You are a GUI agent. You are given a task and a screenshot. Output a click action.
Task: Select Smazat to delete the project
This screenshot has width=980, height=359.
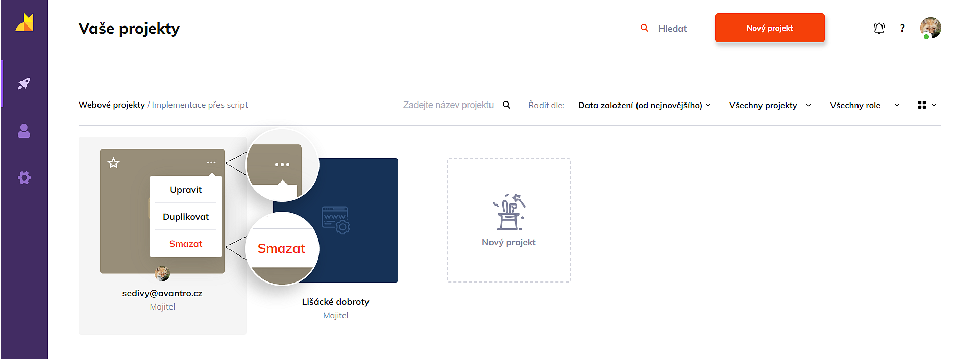[186, 244]
